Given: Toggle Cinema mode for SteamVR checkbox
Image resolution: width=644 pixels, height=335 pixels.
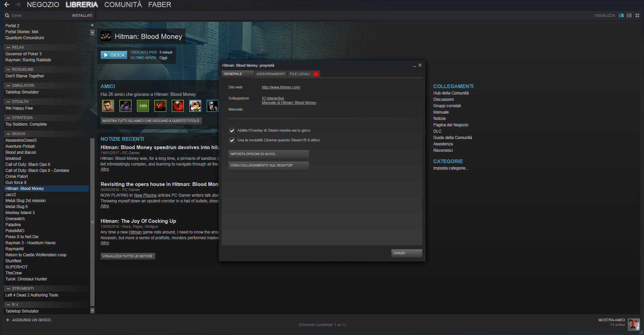Looking at the screenshot, I should click(232, 140).
